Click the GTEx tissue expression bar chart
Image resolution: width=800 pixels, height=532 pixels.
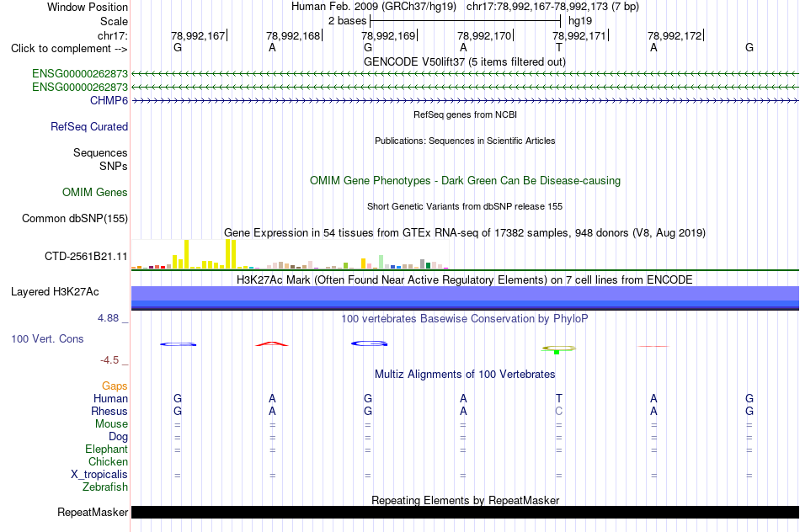(x=290, y=254)
